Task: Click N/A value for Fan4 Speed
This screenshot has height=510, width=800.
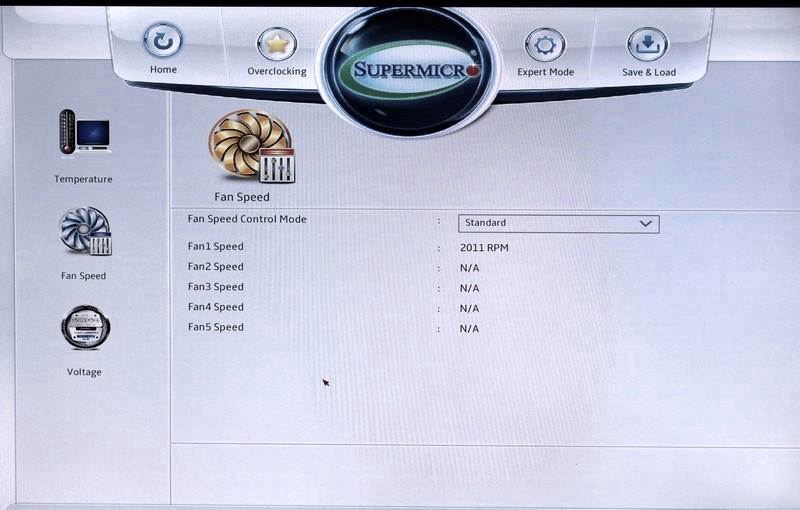Action: (469, 309)
